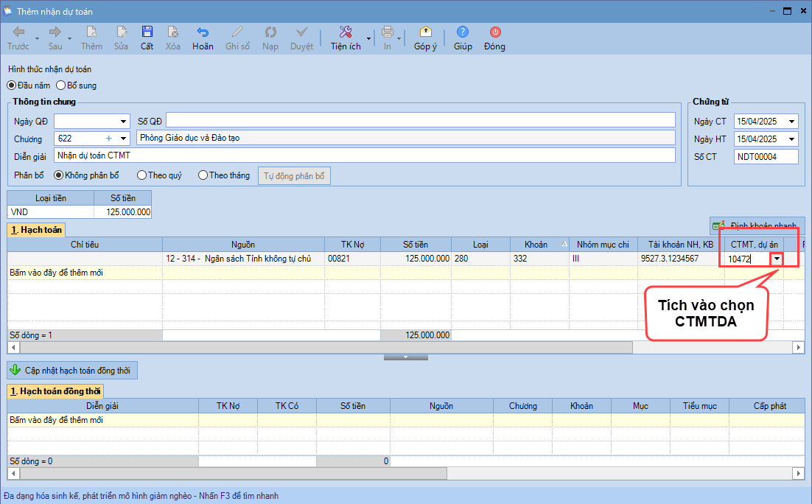
Task: Click right arrow of Hạch toán đồng thời scrollbar
Action: tap(799, 473)
